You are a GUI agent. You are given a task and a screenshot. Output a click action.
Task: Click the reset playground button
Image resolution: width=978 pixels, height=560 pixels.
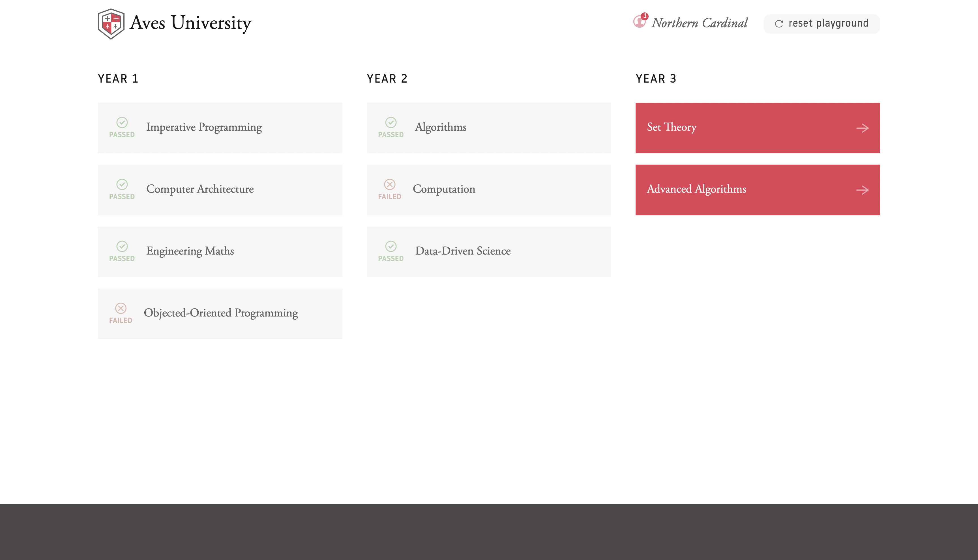coord(822,24)
